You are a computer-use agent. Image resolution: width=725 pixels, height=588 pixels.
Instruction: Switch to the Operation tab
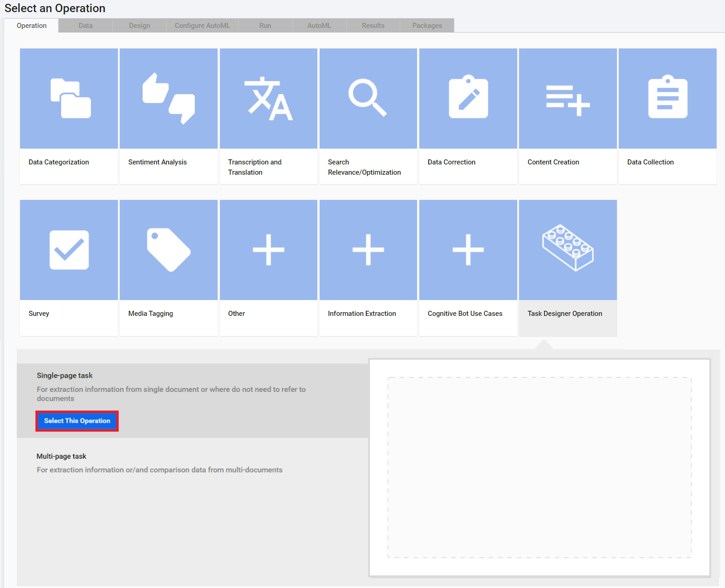[x=32, y=26]
